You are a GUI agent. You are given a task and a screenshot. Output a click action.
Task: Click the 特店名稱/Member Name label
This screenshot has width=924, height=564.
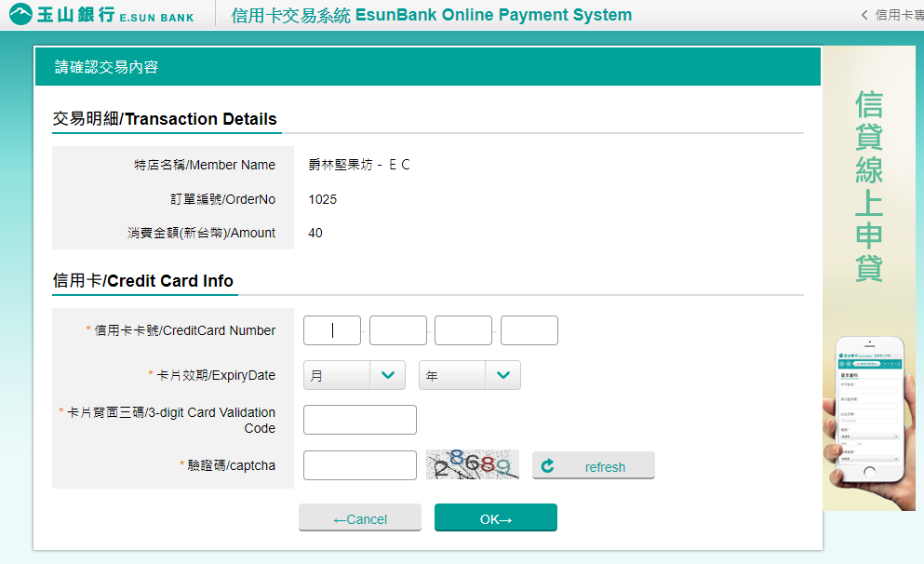tap(205, 165)
